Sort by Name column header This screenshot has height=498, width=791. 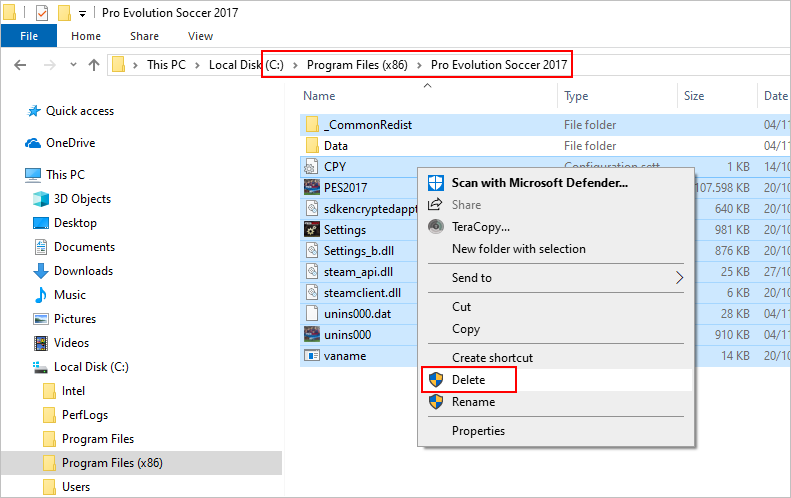click(319, 96)
